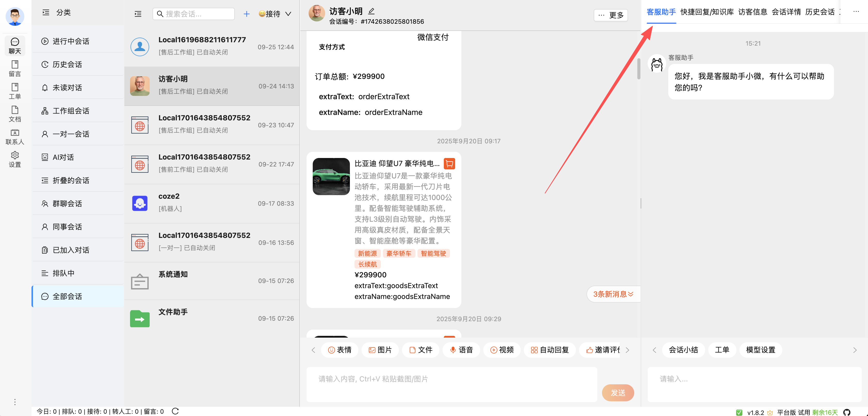Open the 设置 settings gear icon
The width and height of the screenshot is (868, 416).
14,159
